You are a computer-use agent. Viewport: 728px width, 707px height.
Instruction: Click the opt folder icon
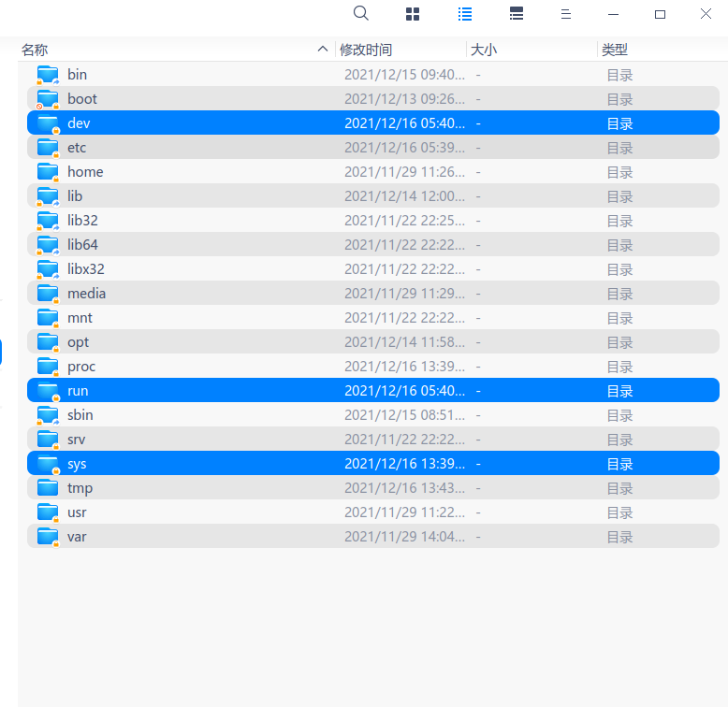pyautogui.click(x=48, y=342)
